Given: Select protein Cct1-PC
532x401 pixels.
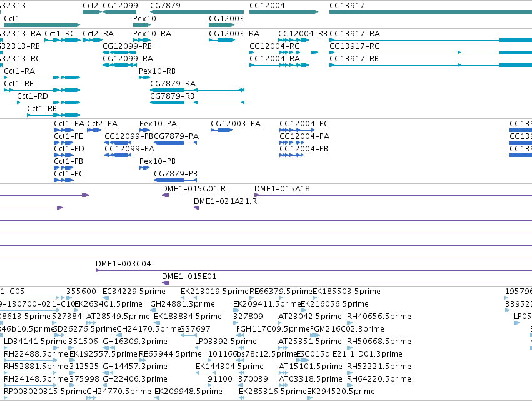Looking at the screenshot, I should 69,174.
